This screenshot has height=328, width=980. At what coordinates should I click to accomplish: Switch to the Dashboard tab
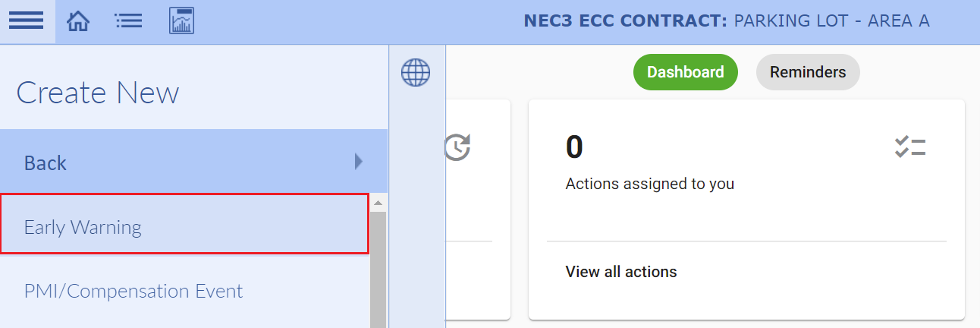[x=685, y=72]
